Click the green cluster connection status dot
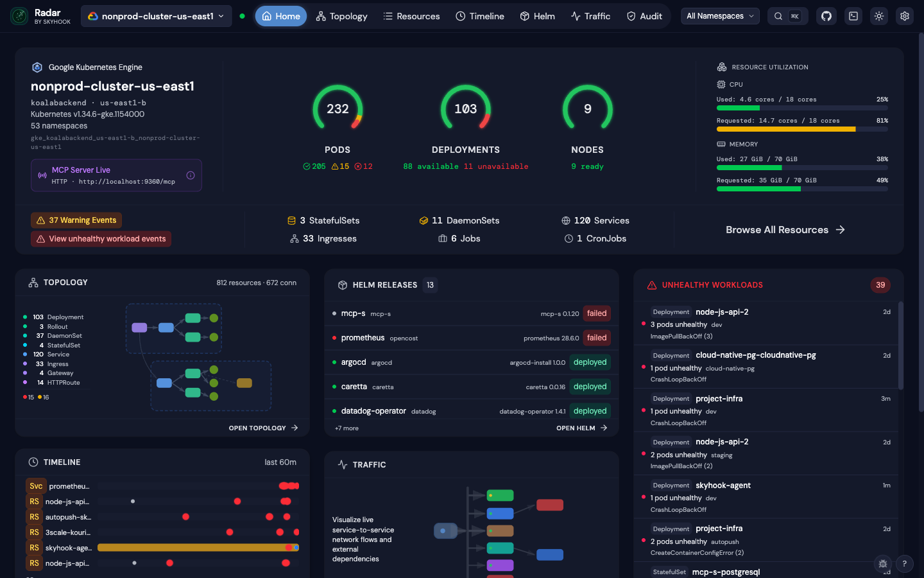Screen dimensions: 924x578 click(242, 16)
